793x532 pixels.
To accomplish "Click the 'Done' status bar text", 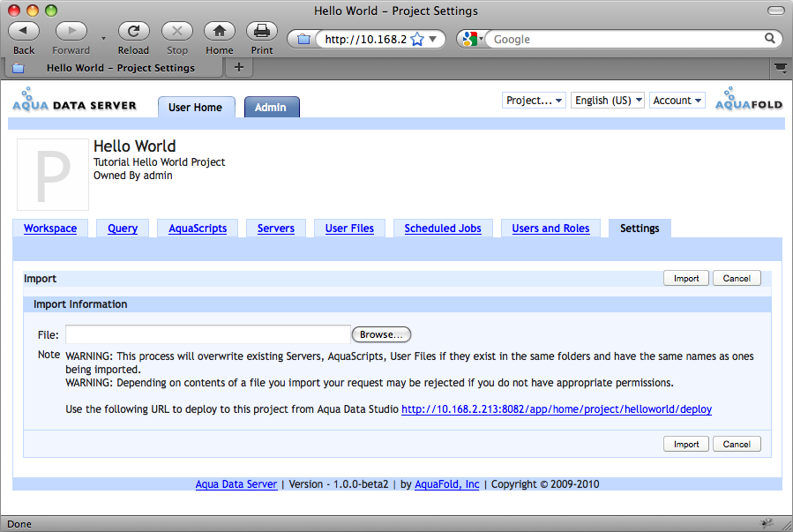I will click(19, 524).
